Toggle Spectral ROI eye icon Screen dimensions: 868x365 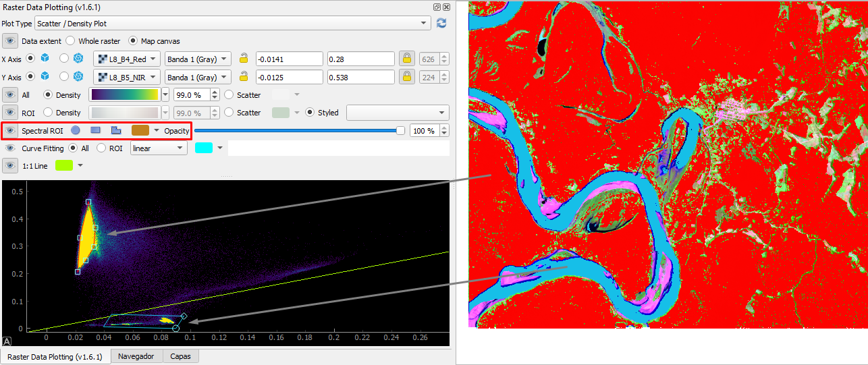tap(10, 130)
